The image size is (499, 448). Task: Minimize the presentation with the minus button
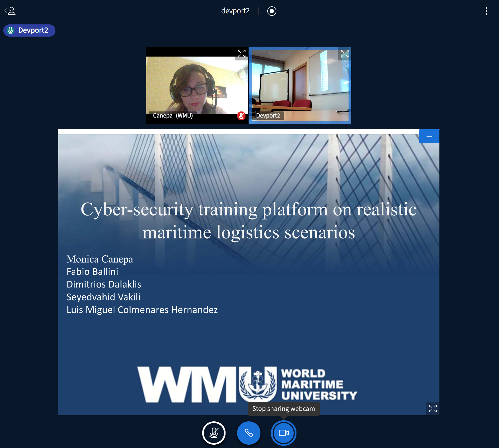pyautogui.click(x=429, y=136)
